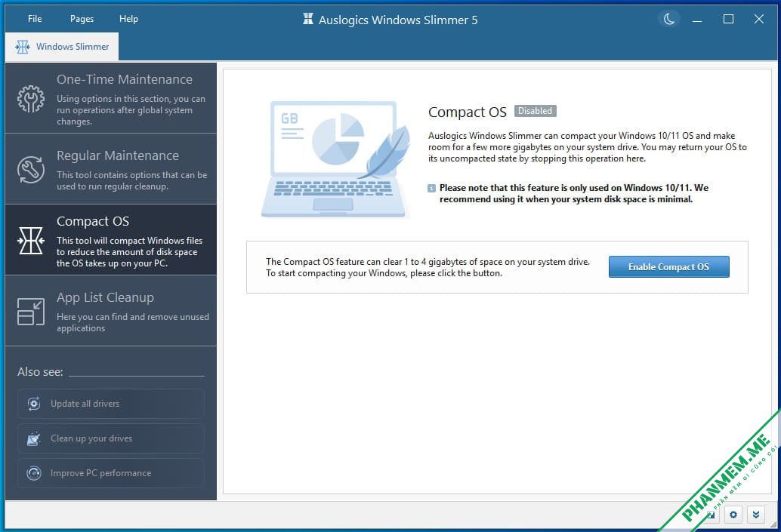The height and width of the screenshot is (532, 781).
Task: Close the Auslogics Windows Slimmer window
Action: click(x=758, y=20)
